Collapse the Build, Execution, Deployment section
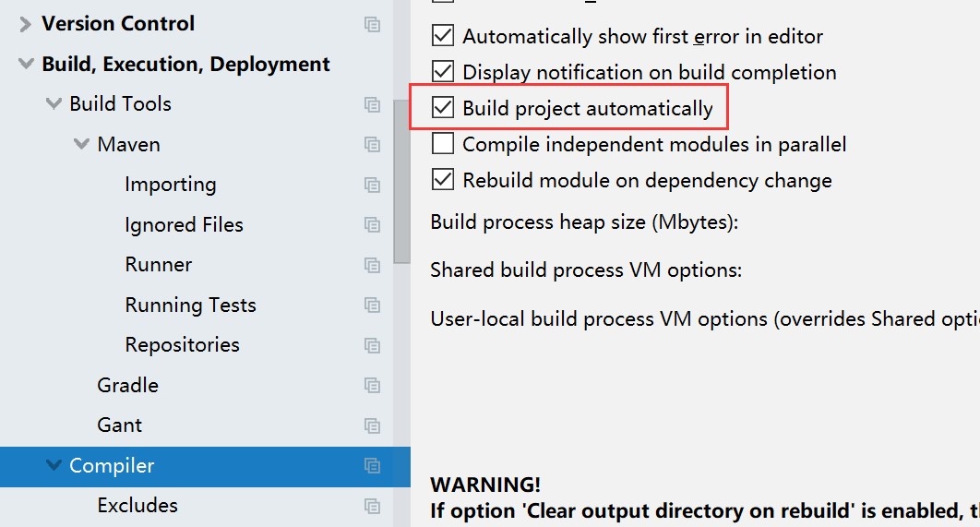 click(x=25, y=65)
